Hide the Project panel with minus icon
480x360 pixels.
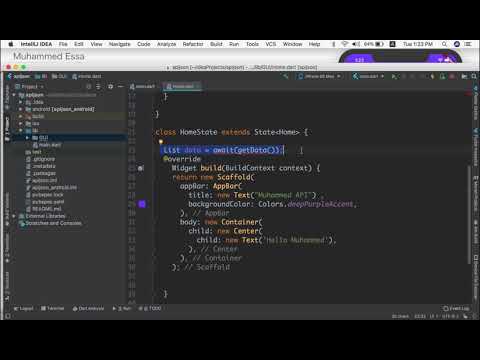point(120,87)
